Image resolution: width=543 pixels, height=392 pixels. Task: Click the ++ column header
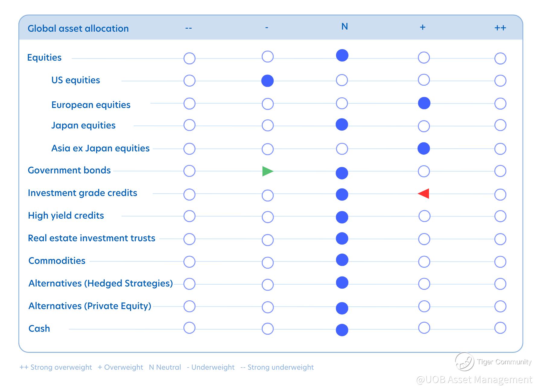pos(500,28)
